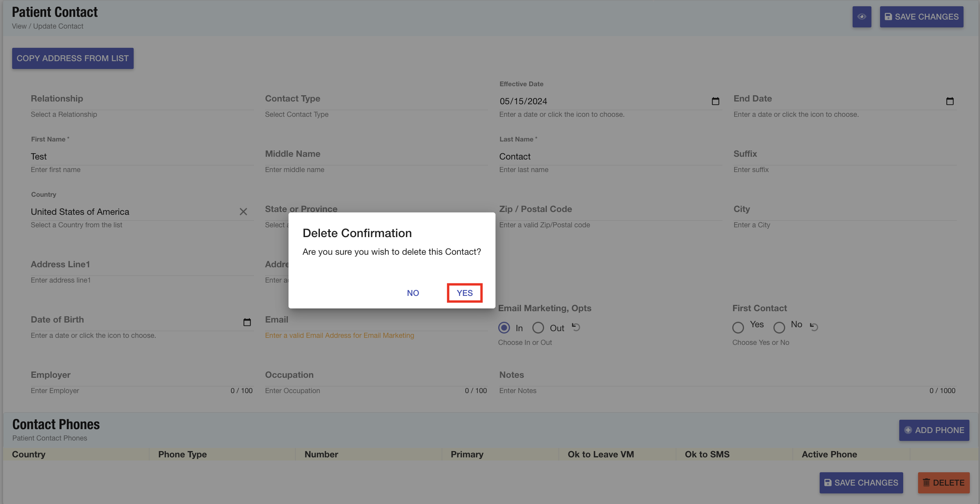
Task: Reset the First Contact selection
Action: click(x=814, y=327)
